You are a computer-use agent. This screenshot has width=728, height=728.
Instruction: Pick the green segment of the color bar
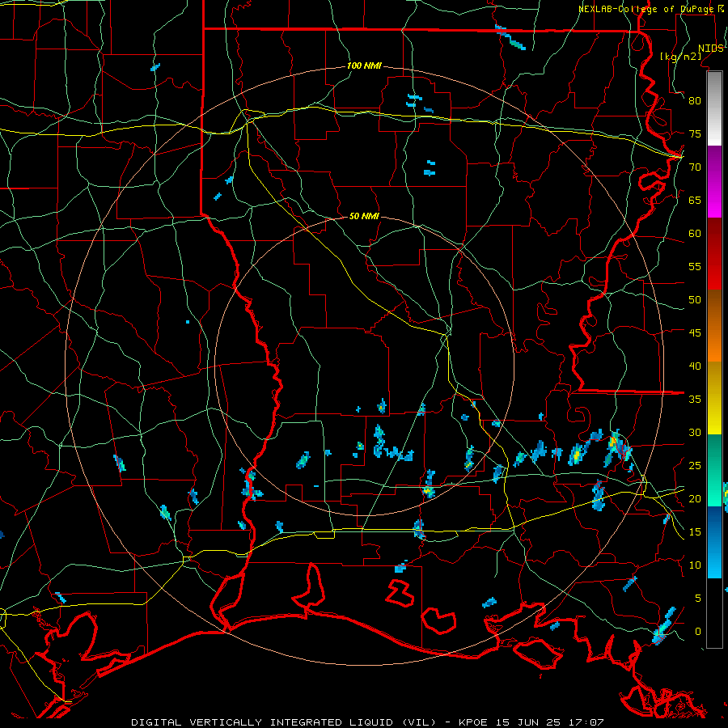click(x=714, y=470)
